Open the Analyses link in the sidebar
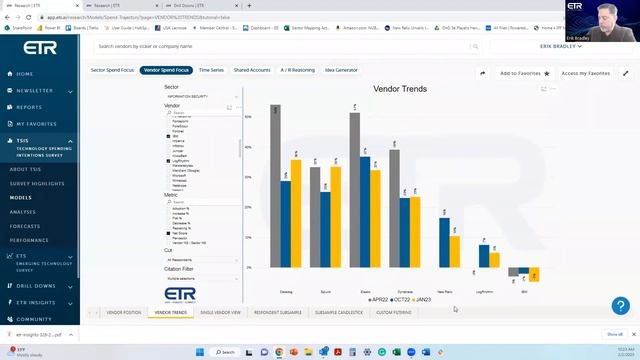640x360 pixels. 22,212
